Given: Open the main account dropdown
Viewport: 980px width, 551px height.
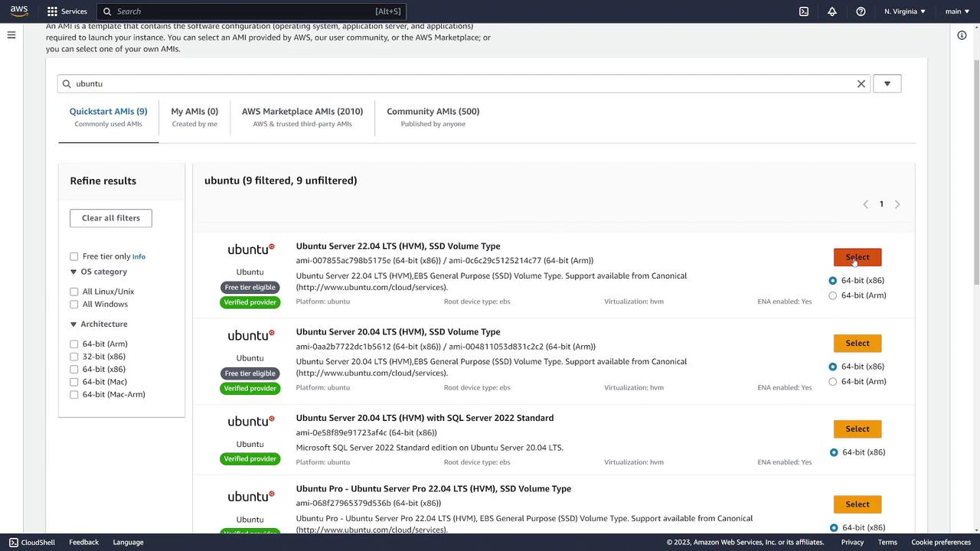Looking at the screenshot, I should (x=958, y=11).
